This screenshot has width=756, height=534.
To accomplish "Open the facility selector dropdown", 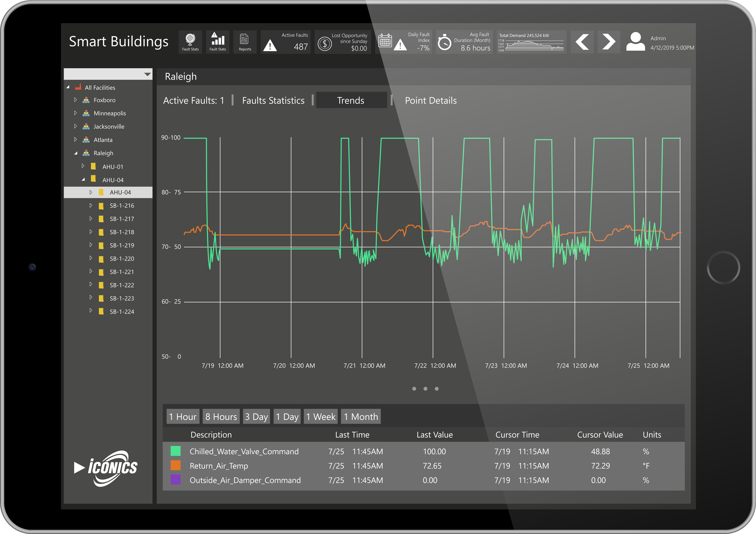I will (147, 74).
